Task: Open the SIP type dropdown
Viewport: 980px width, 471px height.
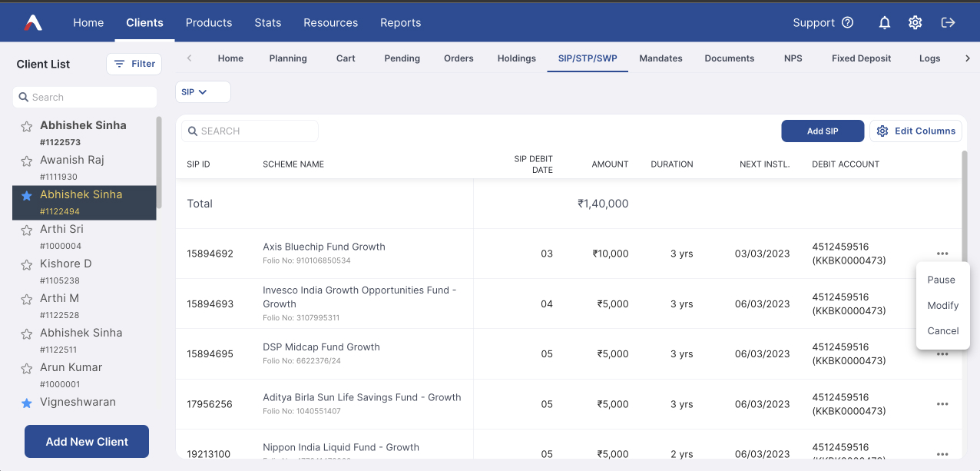Action: pos(203,91)
